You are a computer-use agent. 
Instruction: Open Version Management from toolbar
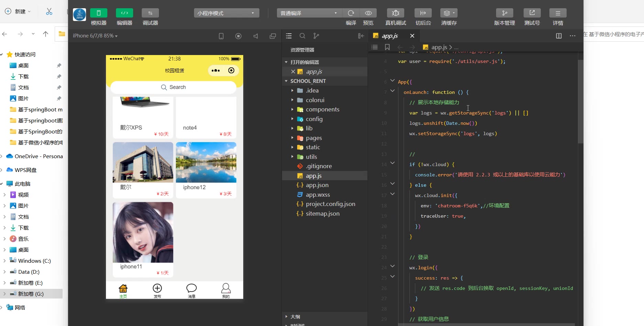(504, 13)
